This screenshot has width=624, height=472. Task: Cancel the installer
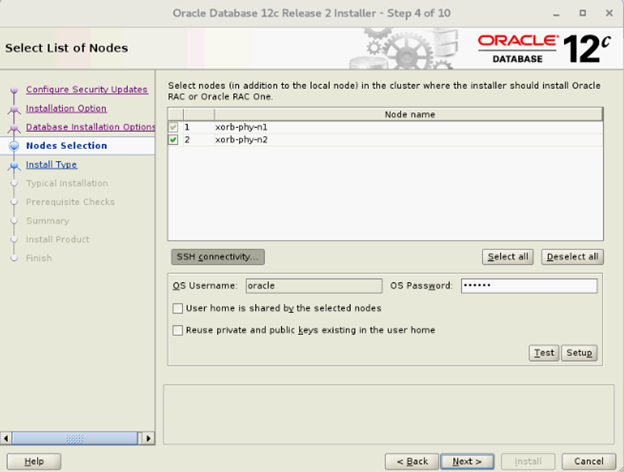pos(589,462)
